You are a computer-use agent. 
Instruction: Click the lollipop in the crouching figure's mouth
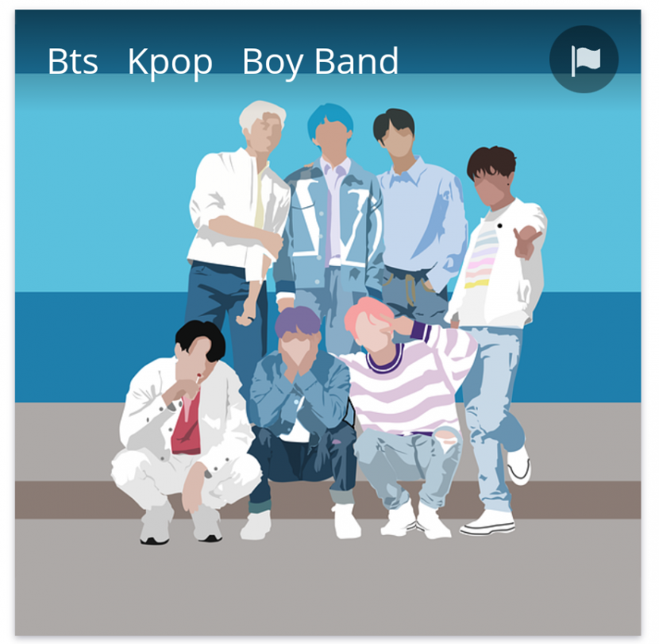pyautogui.click(x=198, y=378)
